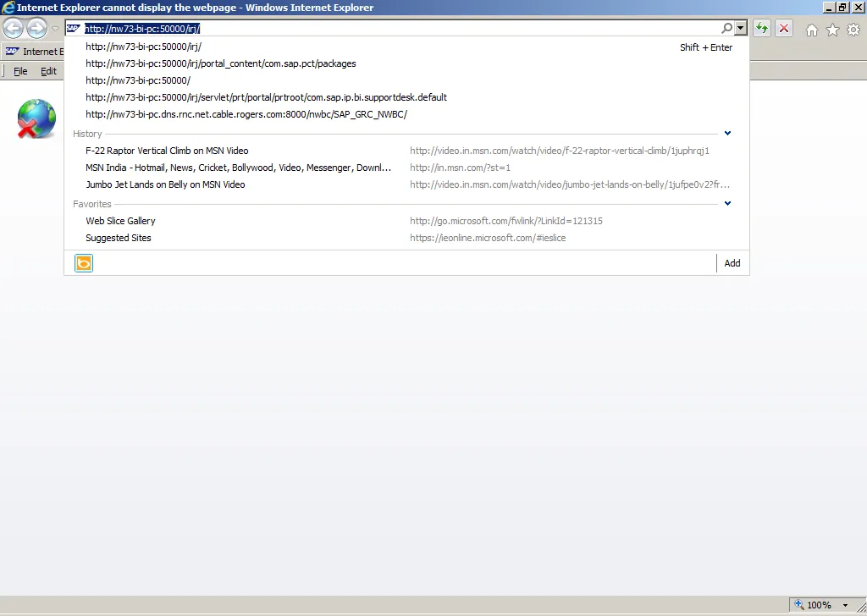Image resolution: width=867 pixels, height=616 pixels.
Task: Select suggestion http://nw73-bi-pc:50000/irj/
Action: coord(407,47)
